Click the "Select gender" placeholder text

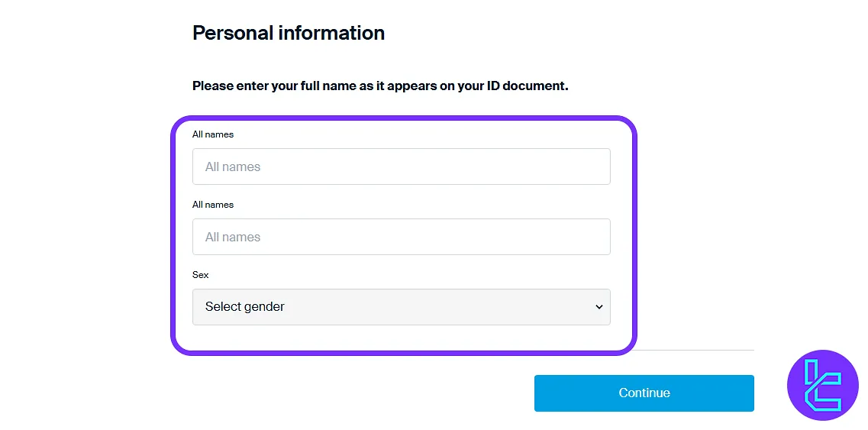pos(245,307)
